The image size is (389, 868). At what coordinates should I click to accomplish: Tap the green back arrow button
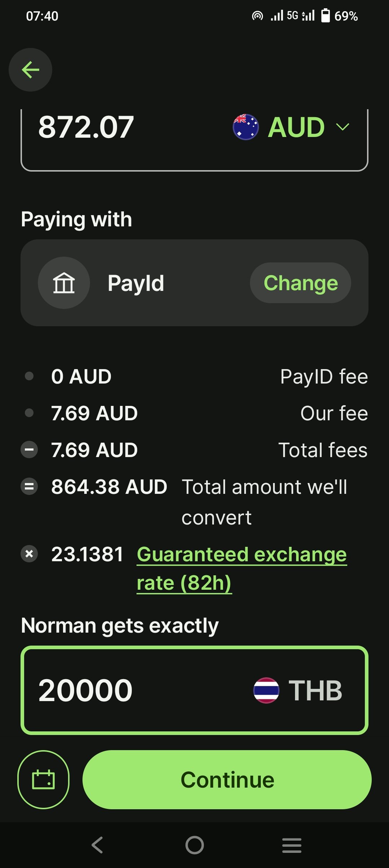point(30,70)
